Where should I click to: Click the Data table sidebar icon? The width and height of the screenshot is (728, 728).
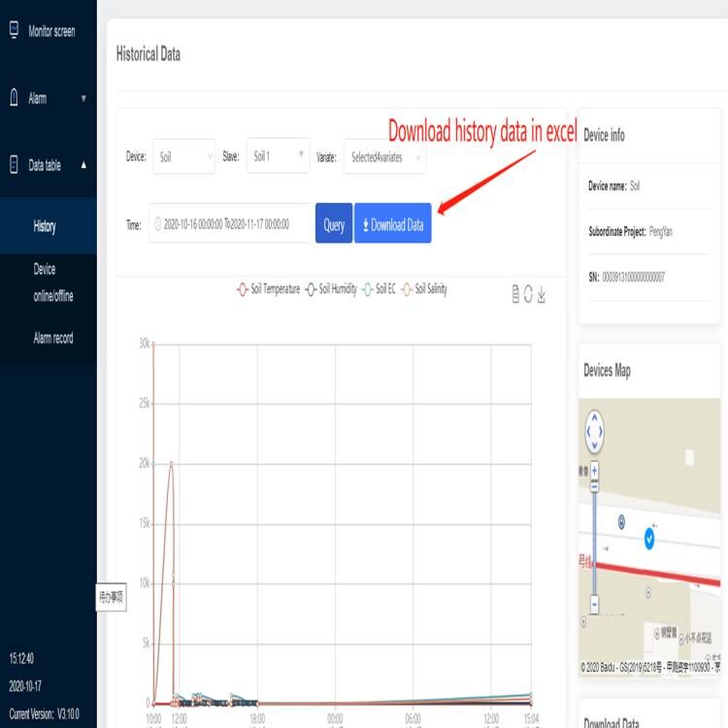coord(14,164)
